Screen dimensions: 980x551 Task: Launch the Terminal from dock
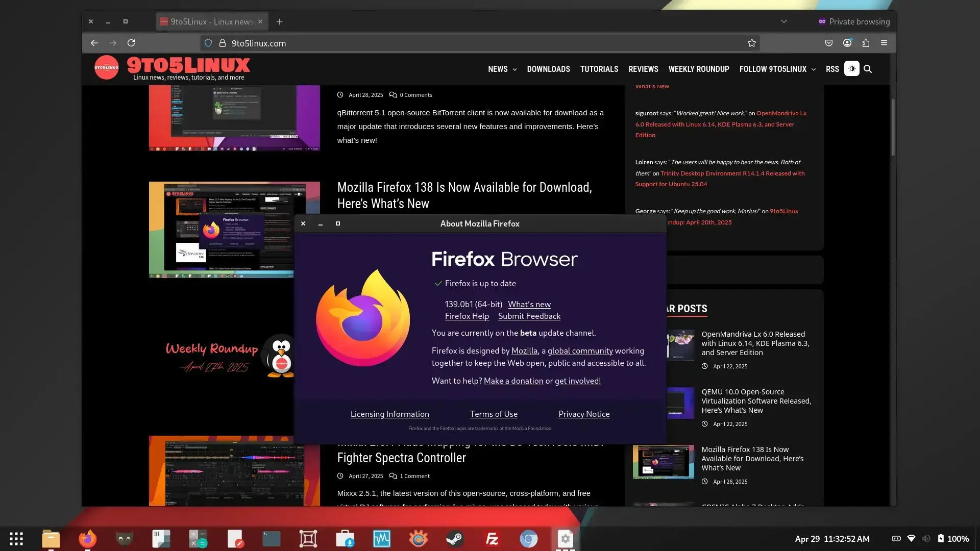click(272, 539)
